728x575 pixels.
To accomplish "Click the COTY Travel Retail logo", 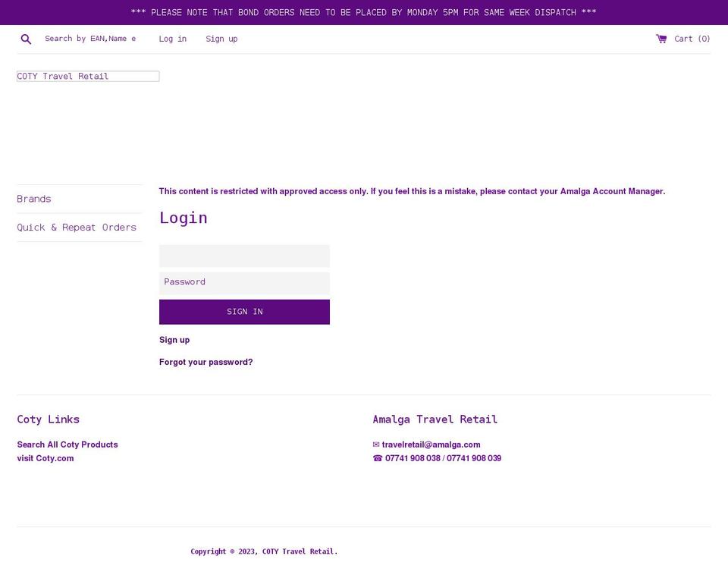I will point(88,77).
